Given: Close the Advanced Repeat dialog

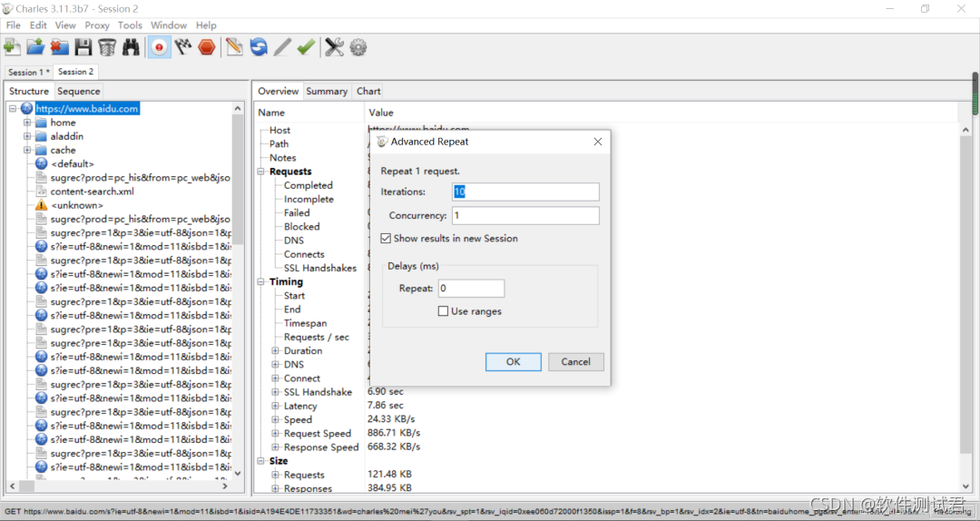Looking at the screenshot, I should (597, 142).
